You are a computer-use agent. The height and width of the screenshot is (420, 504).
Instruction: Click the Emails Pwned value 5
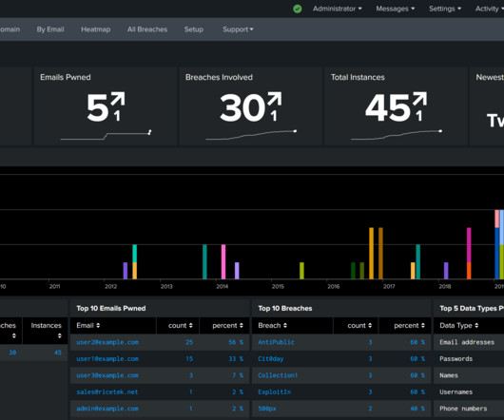tap(98, 108)
